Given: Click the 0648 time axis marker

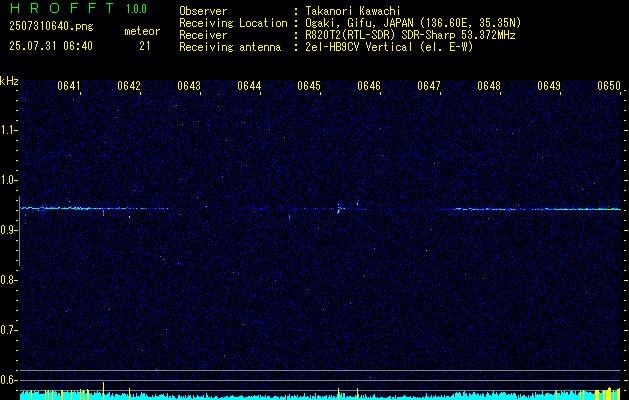Looking at the screenshot, I should coord(489,86).
